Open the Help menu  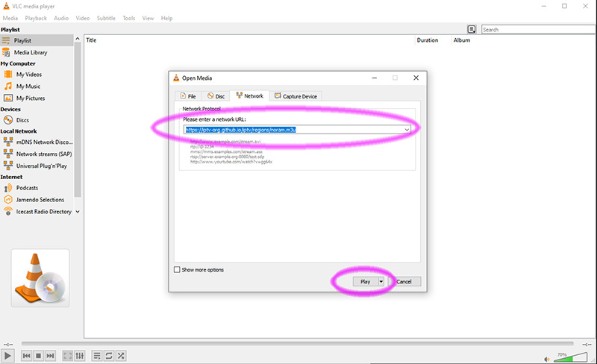pos(166,18)
